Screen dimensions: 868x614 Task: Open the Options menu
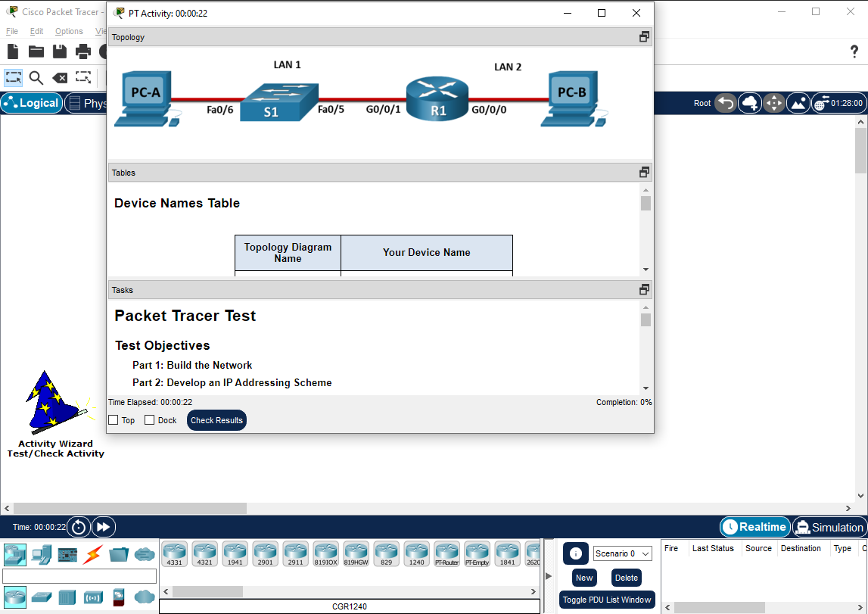pos(69,31)
